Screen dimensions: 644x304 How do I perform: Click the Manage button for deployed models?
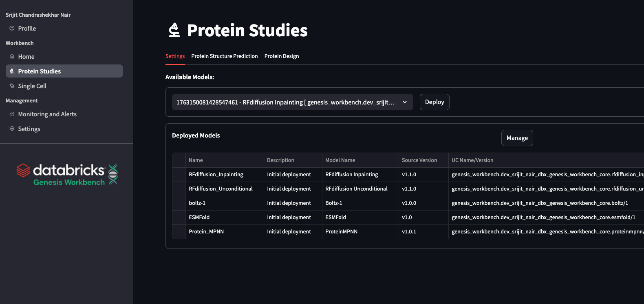517,138
